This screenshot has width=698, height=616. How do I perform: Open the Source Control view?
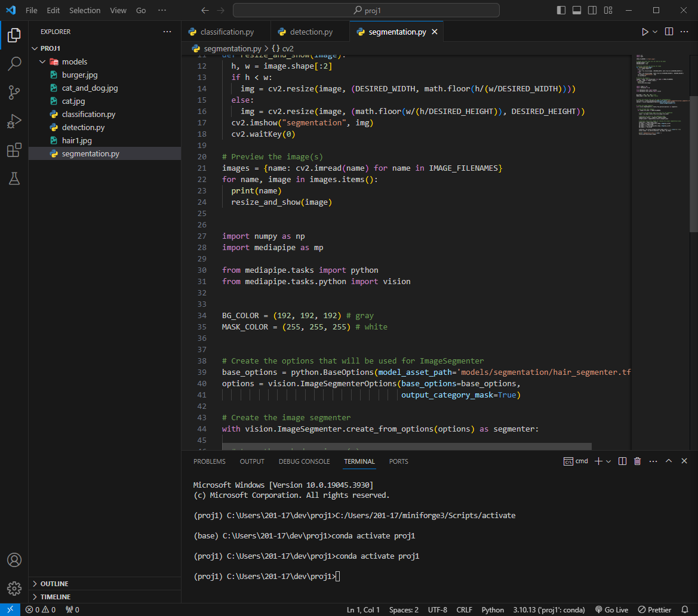click(14, 93)
